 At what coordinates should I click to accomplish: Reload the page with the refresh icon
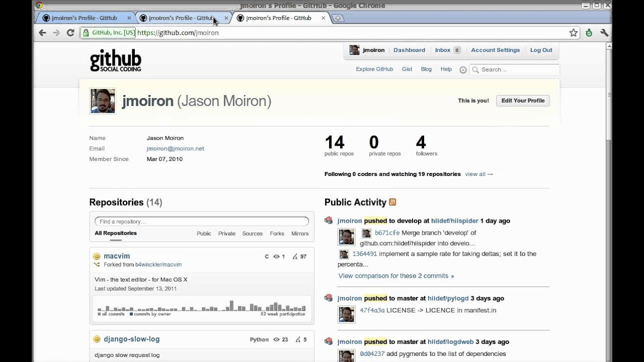(70, 33)
